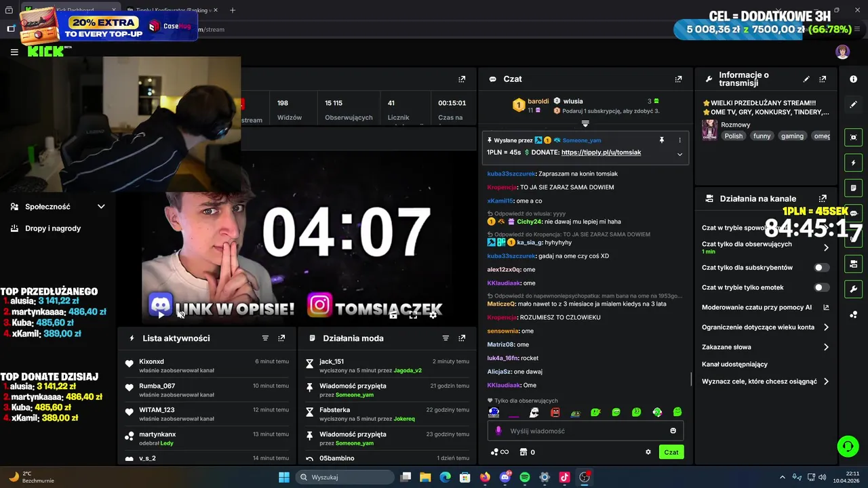Unmute the stream preview
Screen dimensions: 868x488
coord(181,314)
